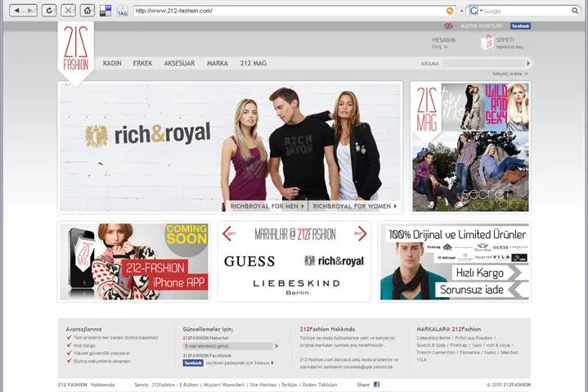The height and width of the screenshot is (392, 588).
Task: Click the Avantajlarınız heading
Action: click(83, 329)
